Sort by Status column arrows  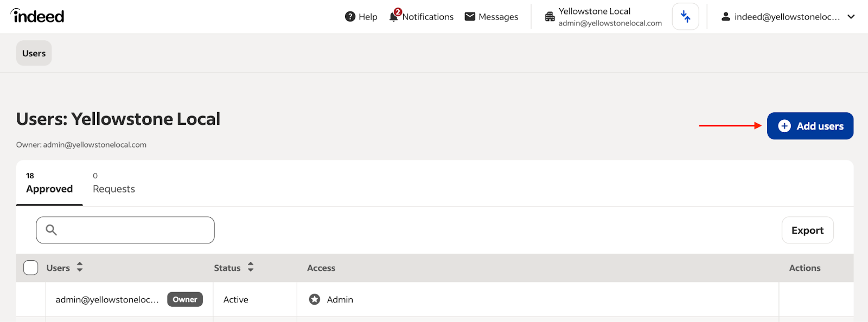tap(251, 267)
